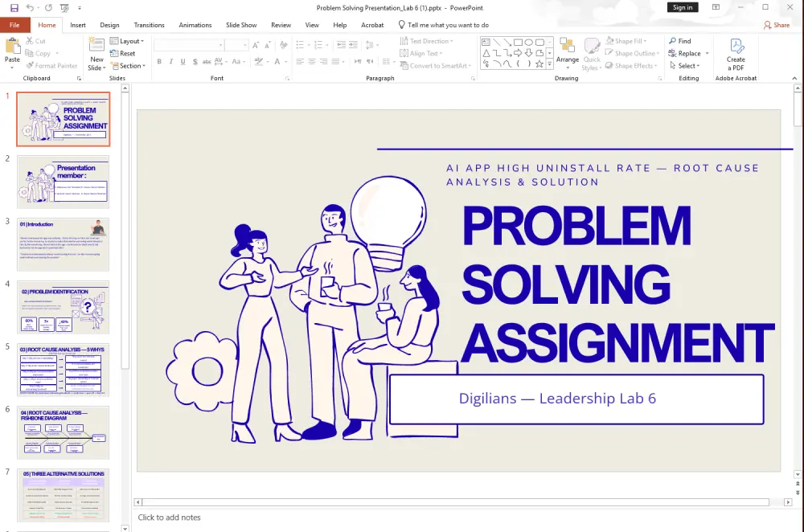
Task: Select the star shape in shapes gallery
Action: click(x=539, y=64)
